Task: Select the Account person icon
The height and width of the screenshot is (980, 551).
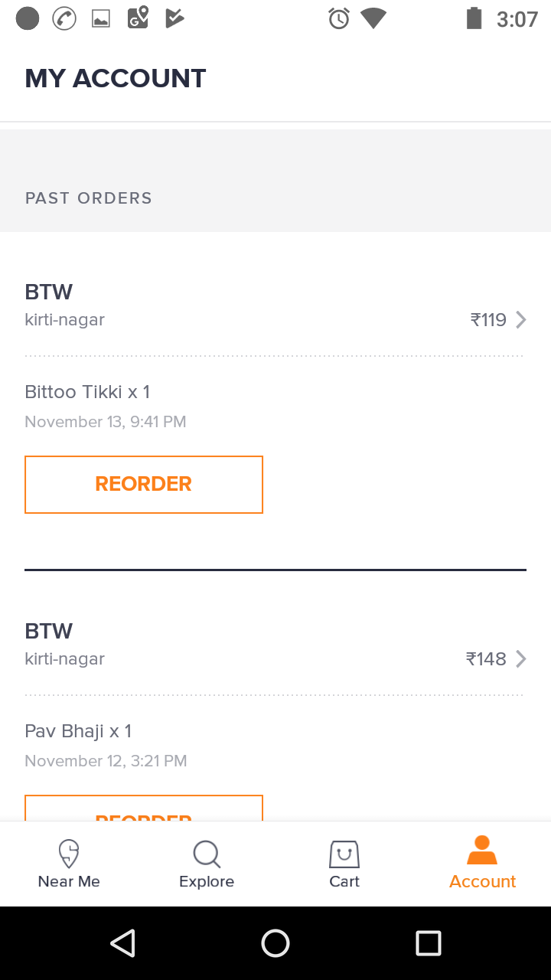Action: [482, 851]
